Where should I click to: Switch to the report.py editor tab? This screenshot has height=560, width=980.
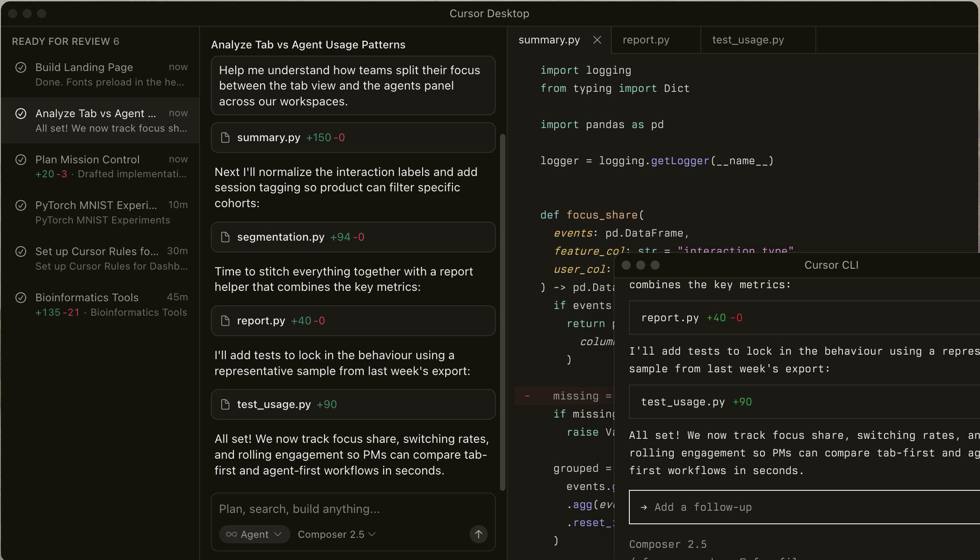[x=655, y=40]
